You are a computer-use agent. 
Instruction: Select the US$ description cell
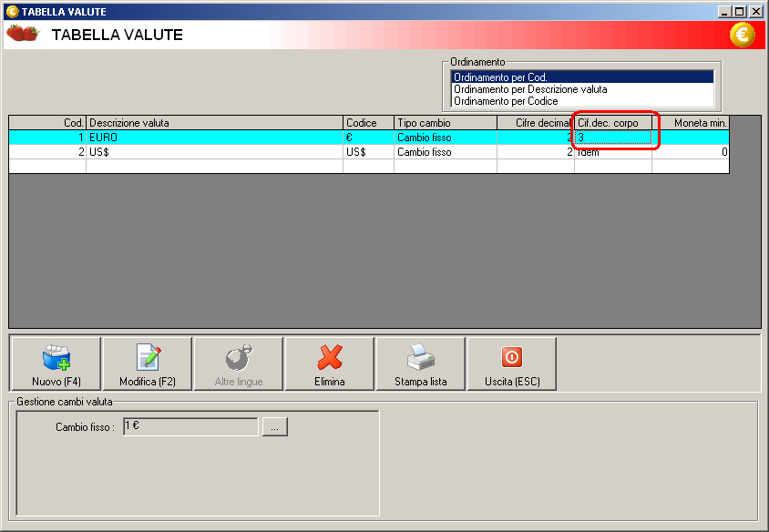pyautogui.click(x=214, y=152)
